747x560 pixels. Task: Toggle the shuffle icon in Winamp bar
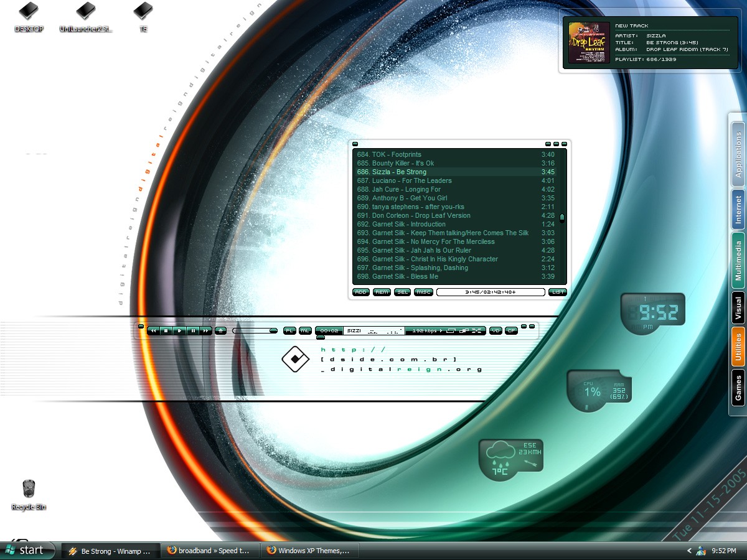tap(477, 330)
